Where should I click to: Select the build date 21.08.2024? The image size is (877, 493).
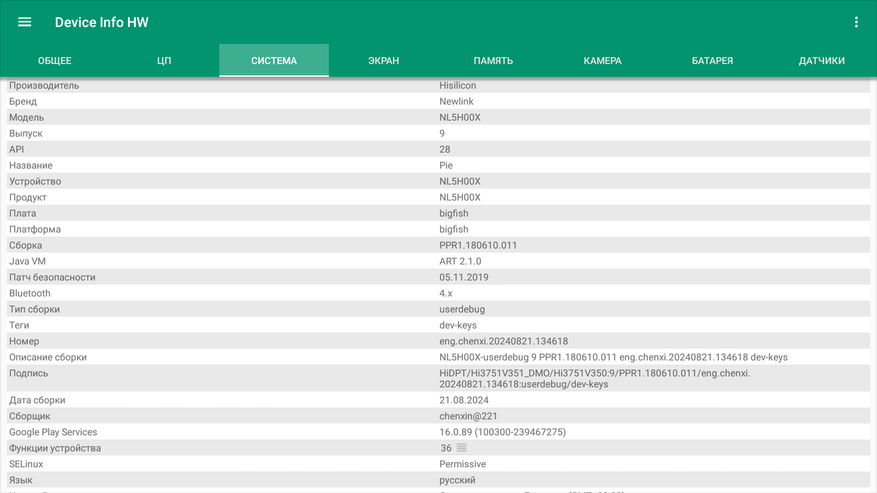(x=464, y=400)
